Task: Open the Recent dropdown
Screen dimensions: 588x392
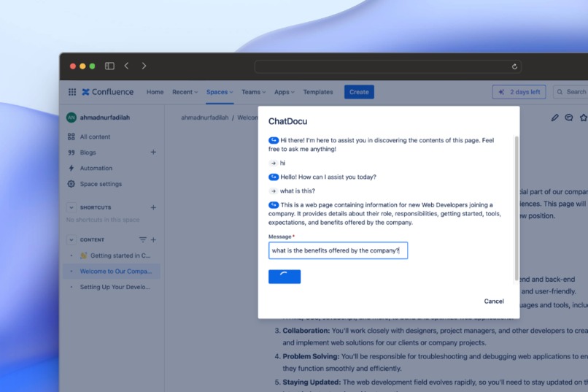Action: [185, 92]
